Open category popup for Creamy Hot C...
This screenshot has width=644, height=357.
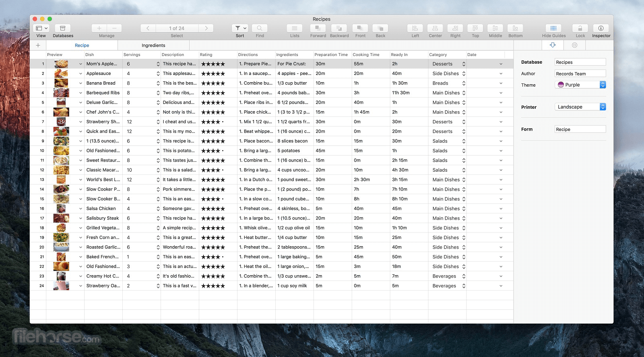pos(464,276)
